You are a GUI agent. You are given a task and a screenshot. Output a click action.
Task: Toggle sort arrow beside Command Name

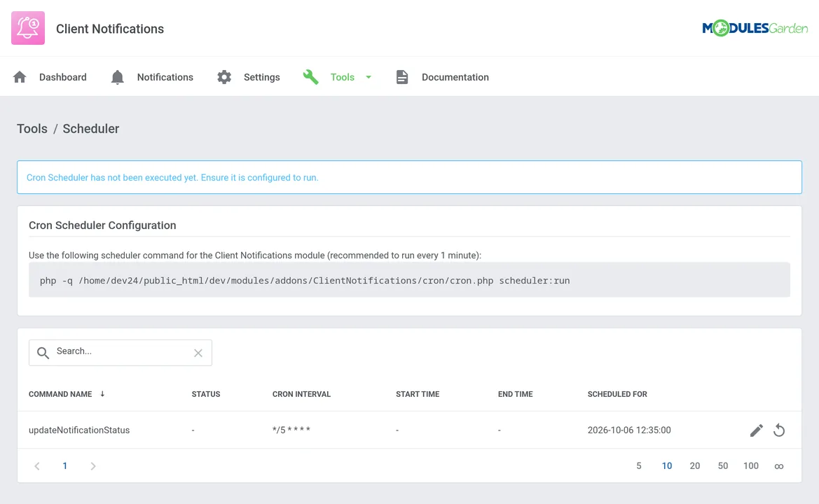click(x=102, y=394)
